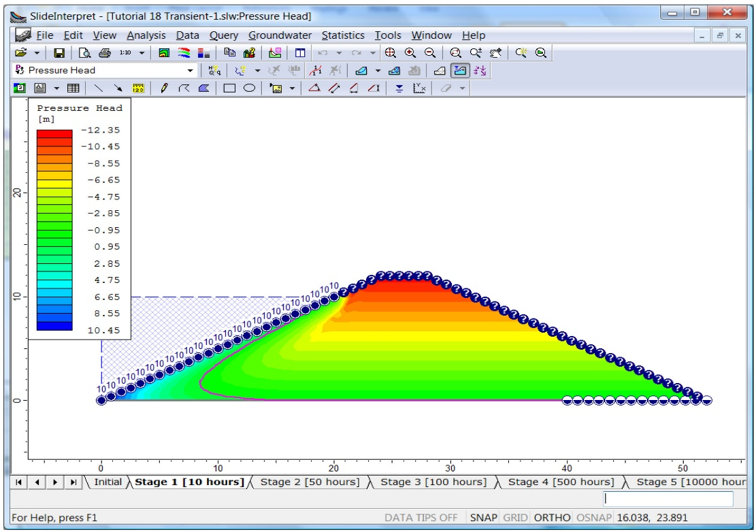Switch to the Initial stage tab

point(108,482)
